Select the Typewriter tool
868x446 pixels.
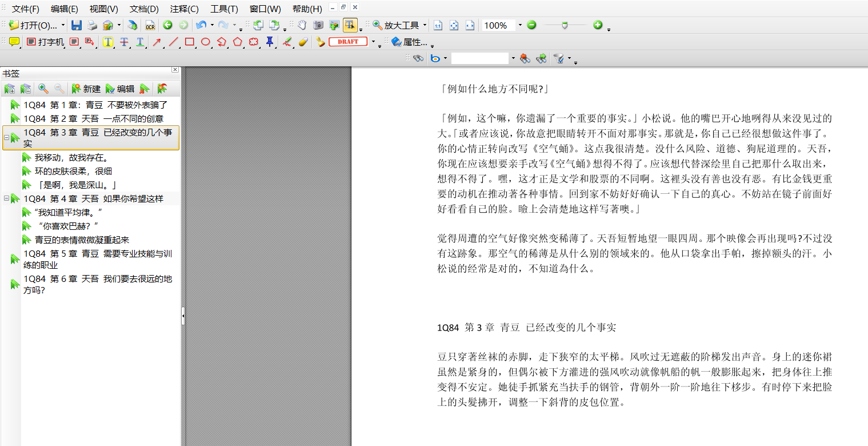tap(46, 42)
